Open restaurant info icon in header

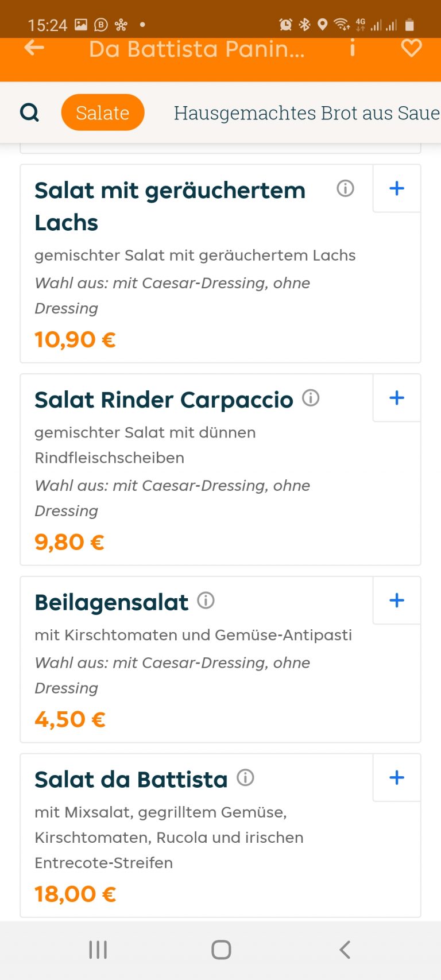point(353,48)
